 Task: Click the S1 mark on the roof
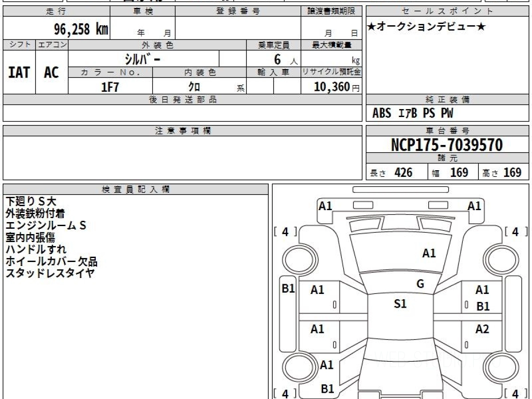pyautogui.click(x=400, y=304)
